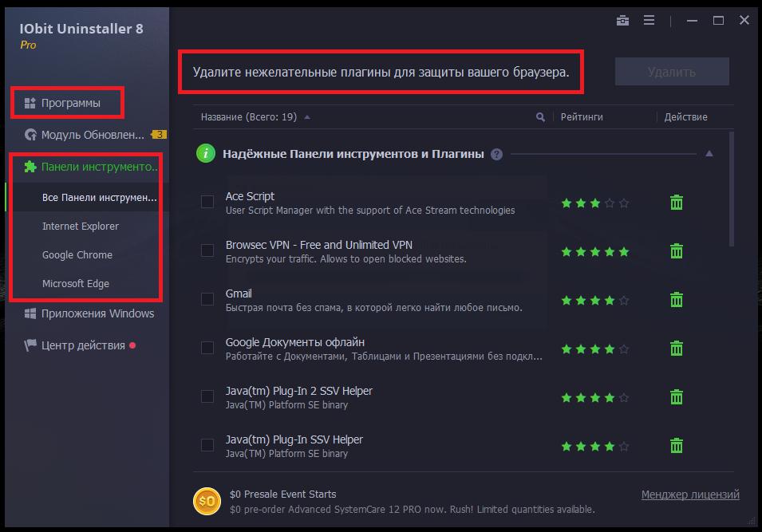This screenshot has width=762, height=532.
Task: Select Java(tm) Plug-In SSV Helper checkbox
Action: [207, 444]
